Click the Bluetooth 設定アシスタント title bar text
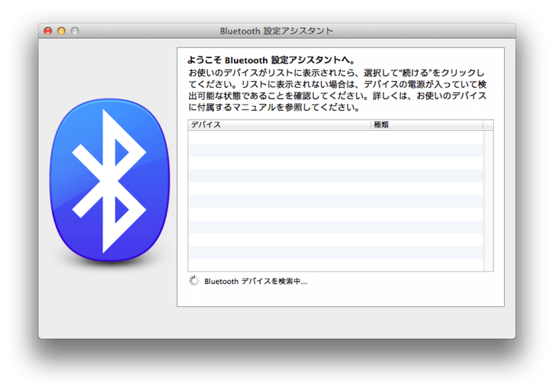The image size is (554, 392). point(276,31)
